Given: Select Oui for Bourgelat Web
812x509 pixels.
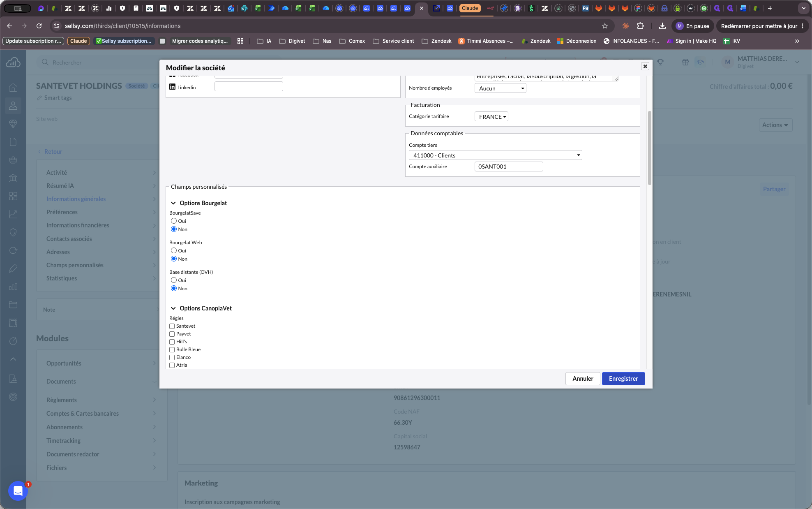Looking at the screenshot, I should click(174, 250).
